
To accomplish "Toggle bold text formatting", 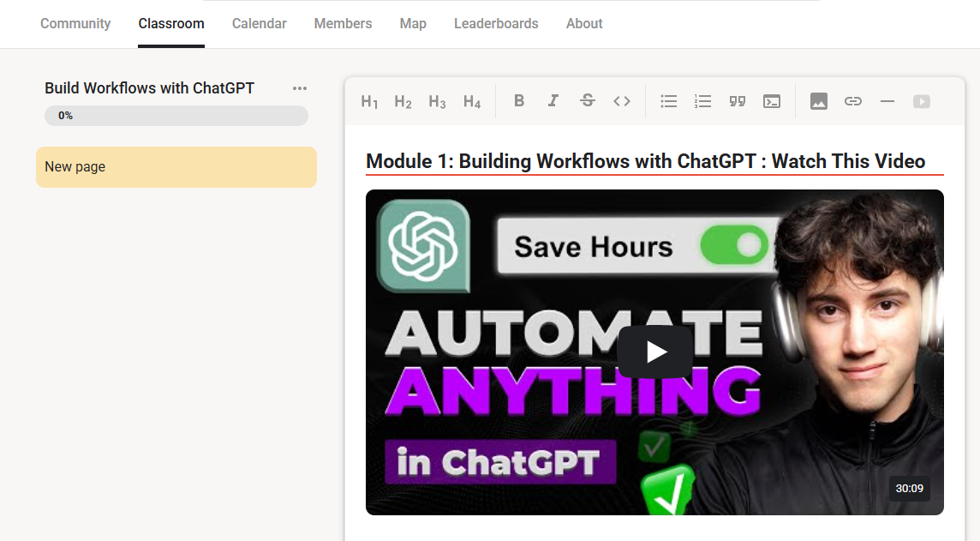I will [x=519, y=100].
